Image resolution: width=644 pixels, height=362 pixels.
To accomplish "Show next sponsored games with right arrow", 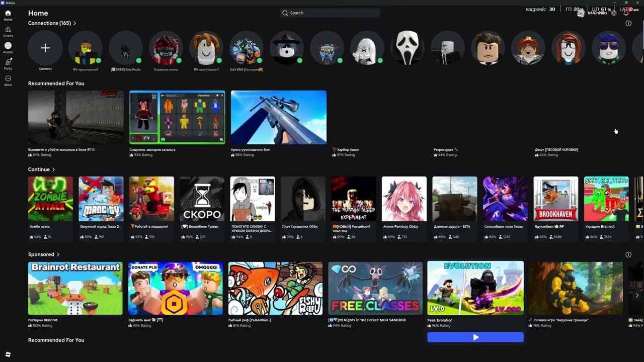I will [637, 295].
